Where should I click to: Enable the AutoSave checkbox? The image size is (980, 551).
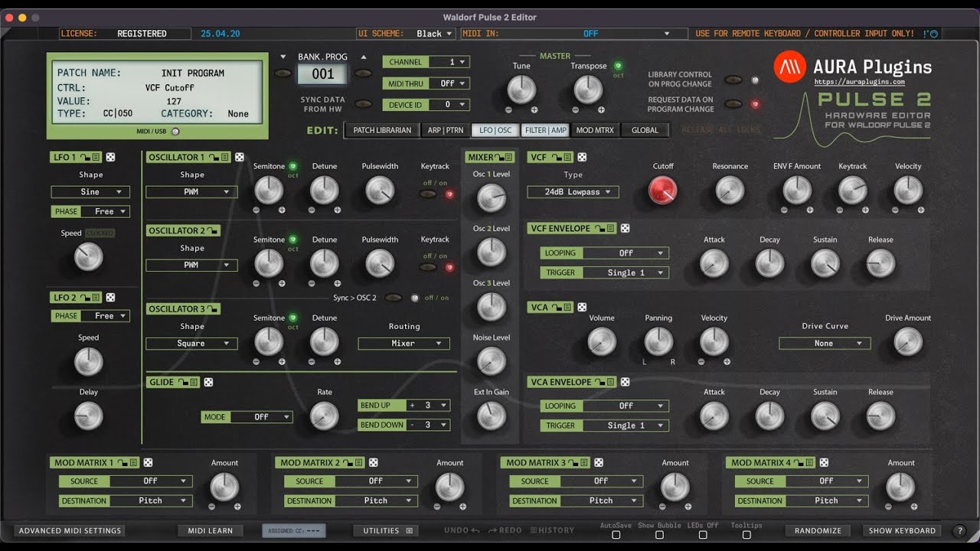click(616, 535)
